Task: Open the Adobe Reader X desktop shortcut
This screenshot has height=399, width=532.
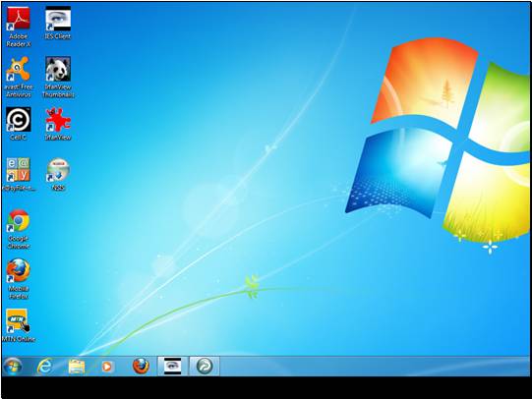Action: coord(19,27)
